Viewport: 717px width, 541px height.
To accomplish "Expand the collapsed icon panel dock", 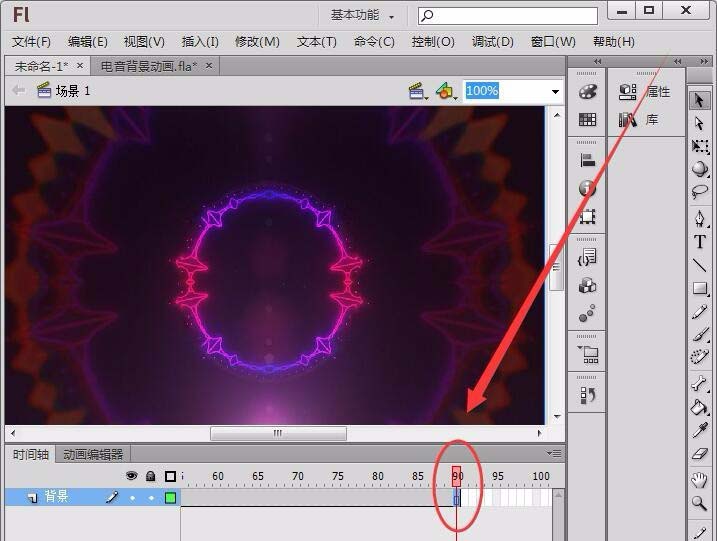I will pos(597,61).
